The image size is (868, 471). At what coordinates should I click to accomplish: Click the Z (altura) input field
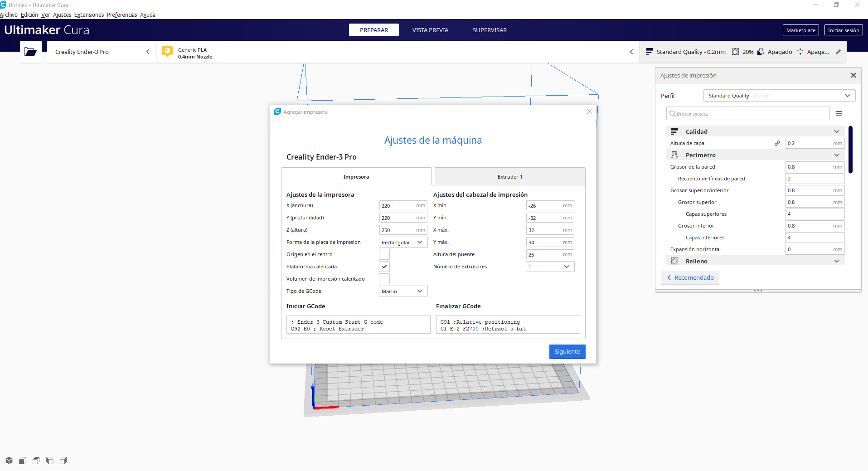pyautogui.click(x=403, y=230)
